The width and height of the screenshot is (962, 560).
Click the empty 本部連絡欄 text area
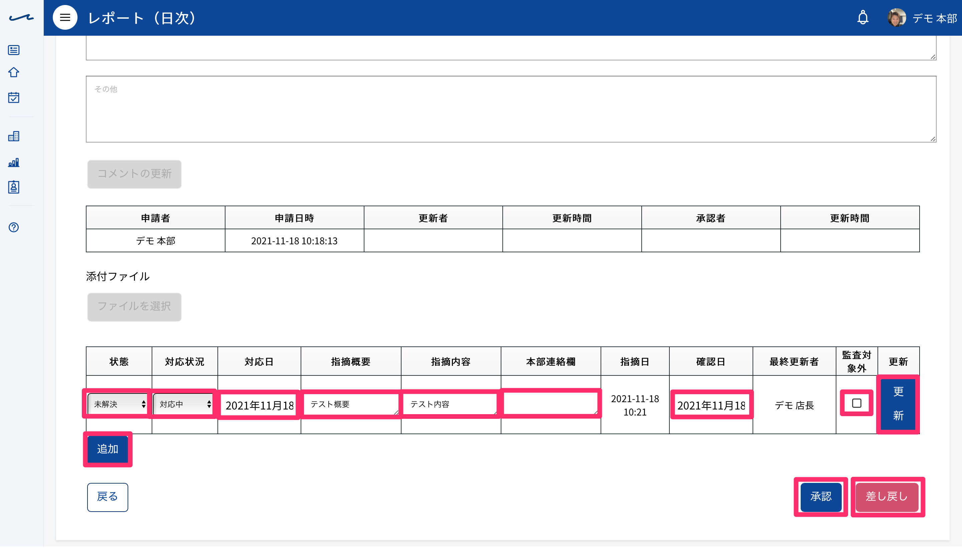coord(550,403)
